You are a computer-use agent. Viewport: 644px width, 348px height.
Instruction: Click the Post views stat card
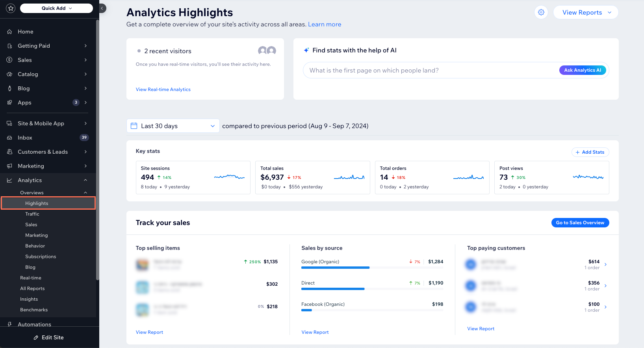[552, 177]
